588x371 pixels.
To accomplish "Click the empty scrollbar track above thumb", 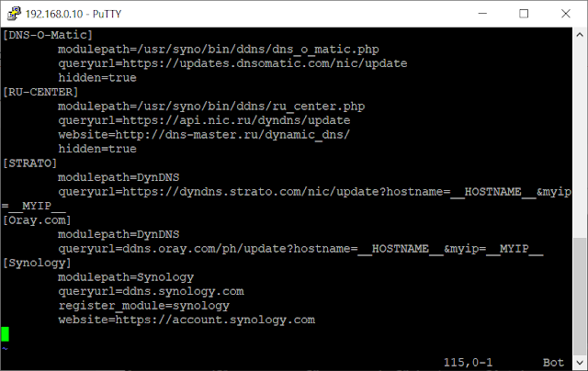I will coord(580,140).
